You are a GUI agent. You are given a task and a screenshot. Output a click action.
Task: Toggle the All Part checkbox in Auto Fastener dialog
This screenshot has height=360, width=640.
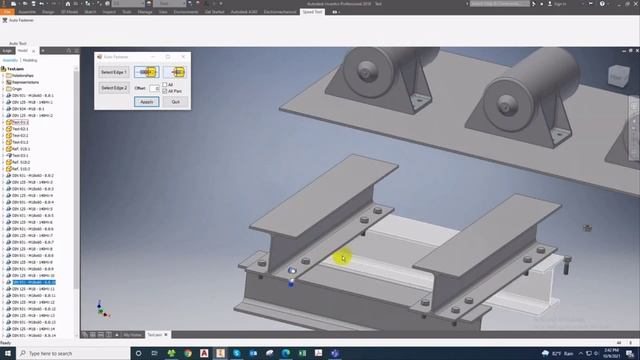tap(165, 91)
